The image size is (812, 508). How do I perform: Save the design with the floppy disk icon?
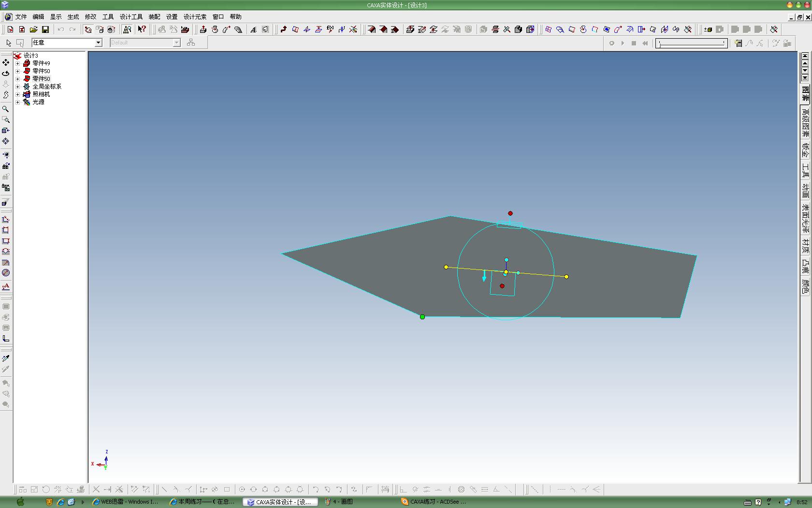click(x=45, y=30)
